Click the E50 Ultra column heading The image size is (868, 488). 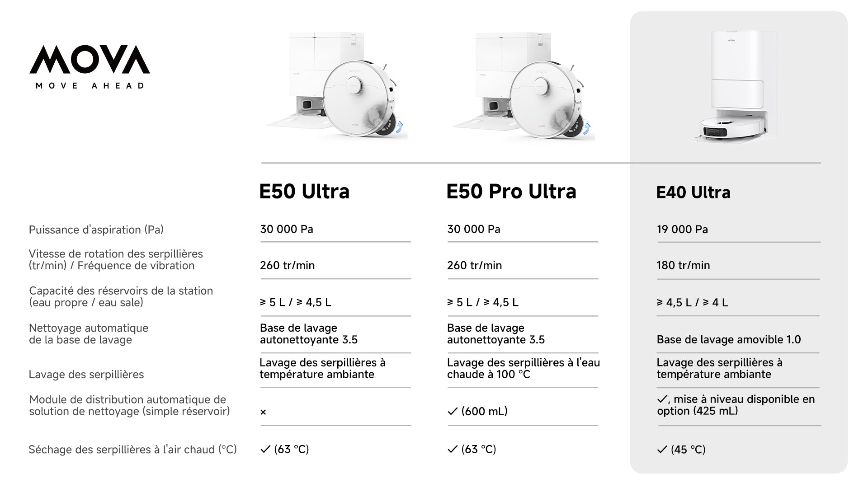tap(304, 192)
